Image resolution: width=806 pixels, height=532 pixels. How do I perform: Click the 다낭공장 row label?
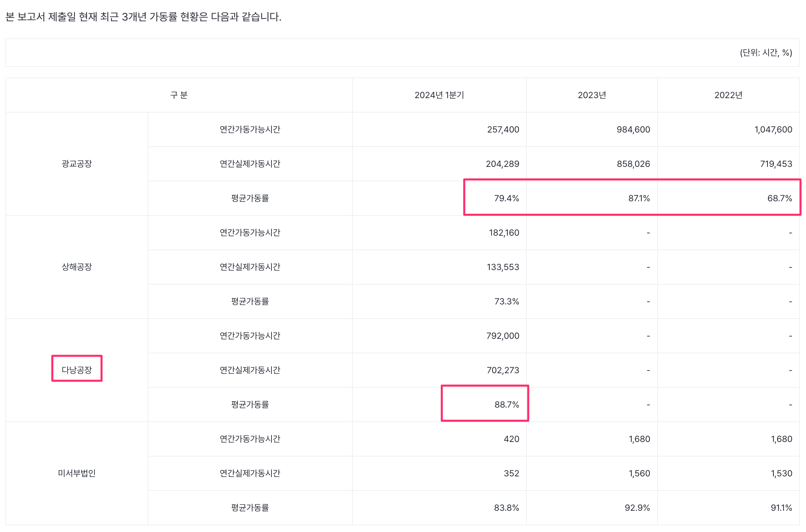pyautogui.click(x=77, y=370)
